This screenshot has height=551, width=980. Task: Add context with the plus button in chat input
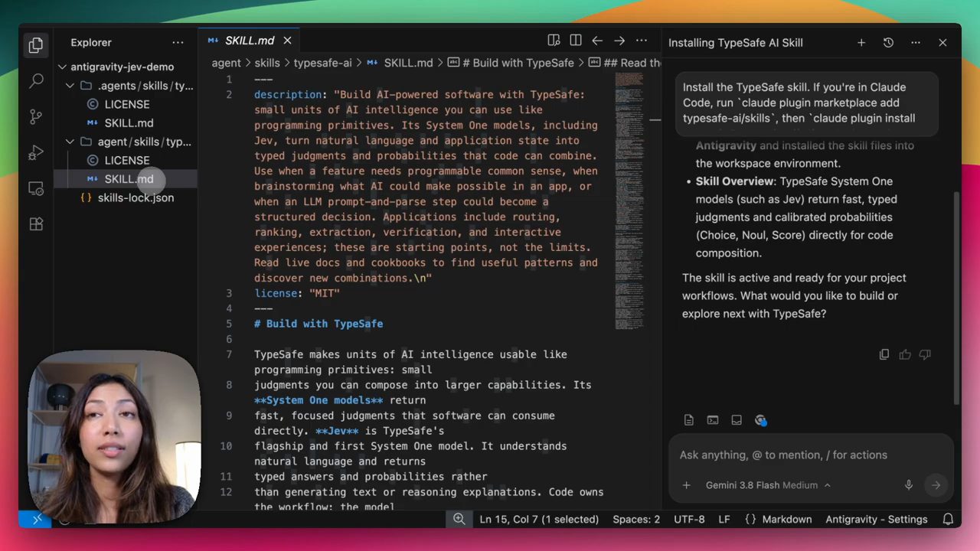(687, 485)
